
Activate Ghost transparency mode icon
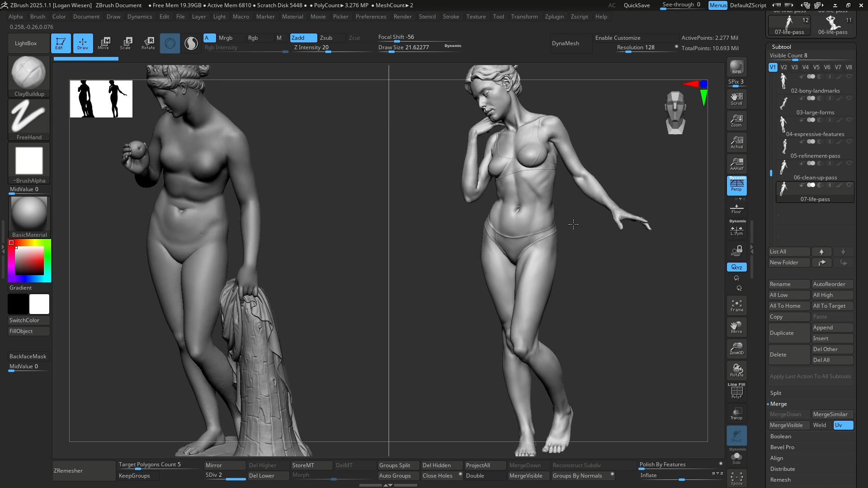point(736,436)
